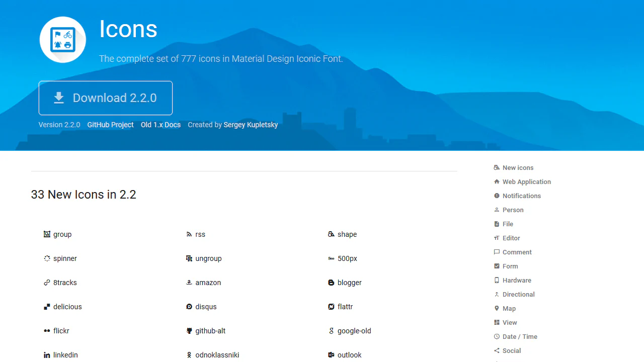Image resolution: width=644 pixels, height=362 pixels.
Task: Click the disqus icon
Action: tap(189, 307)
